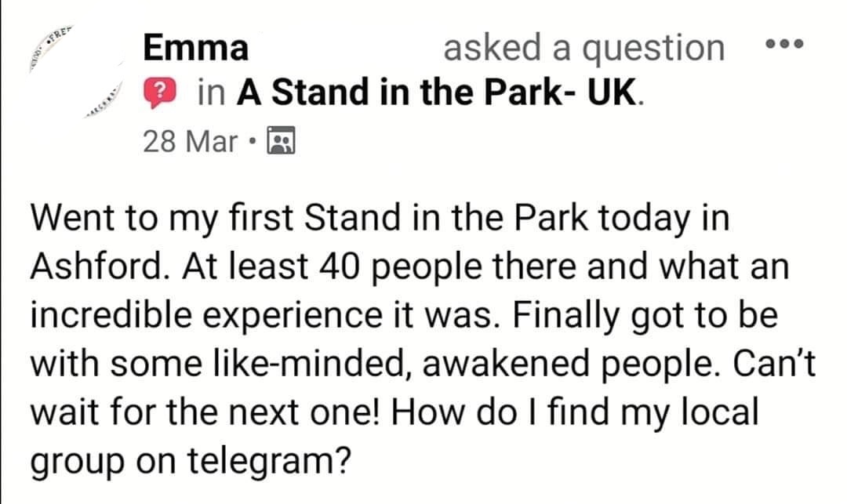Screen dimensions: 847x504
Task: Click the 28 Mar post timestamp
Action: pyautogui.click(x=190, y=141)
